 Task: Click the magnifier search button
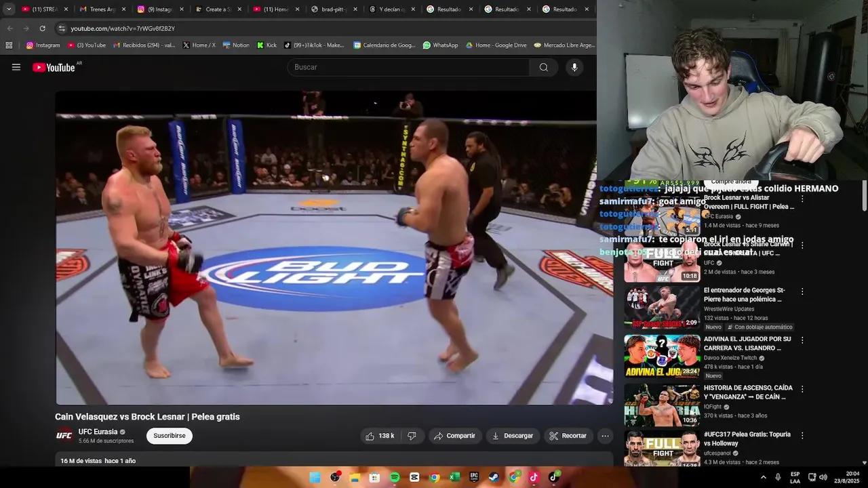[x=544, y=67]
